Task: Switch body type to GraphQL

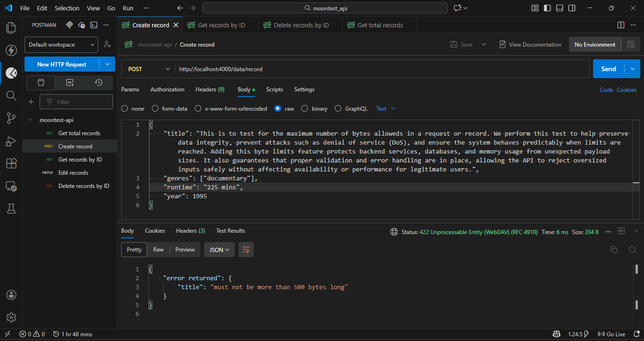Action: click(x=338, y=108)
